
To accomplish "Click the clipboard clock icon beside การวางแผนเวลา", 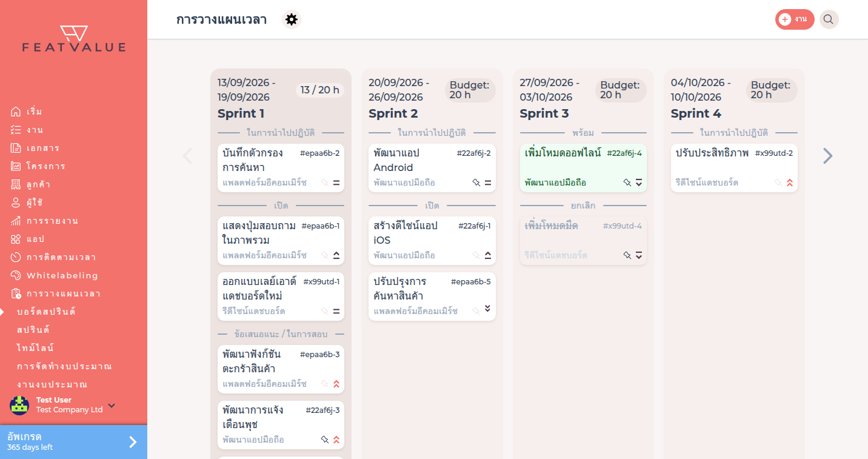I will point(16,293).
